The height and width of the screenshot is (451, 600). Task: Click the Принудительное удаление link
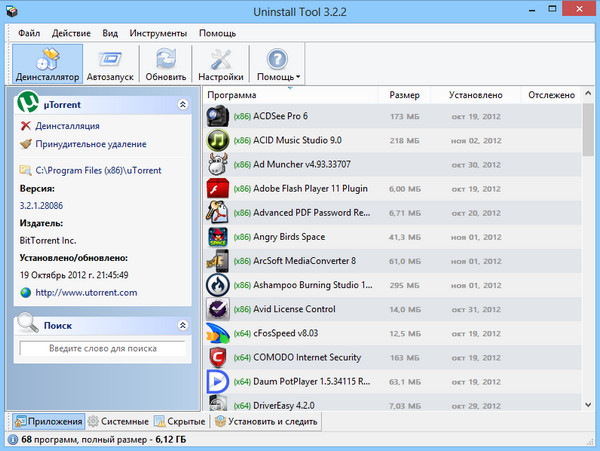pos(90,144)
